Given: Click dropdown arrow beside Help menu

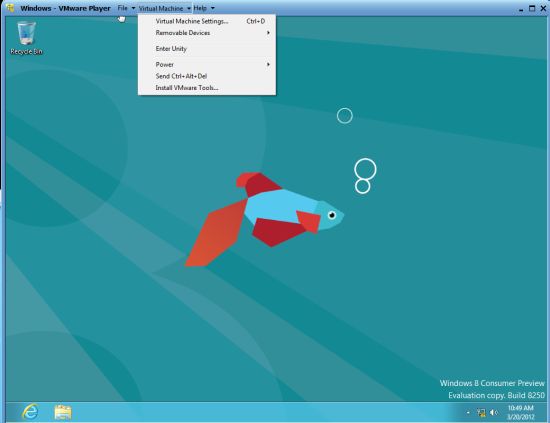Looking at the screenshot, I should (x=213, y=8).
